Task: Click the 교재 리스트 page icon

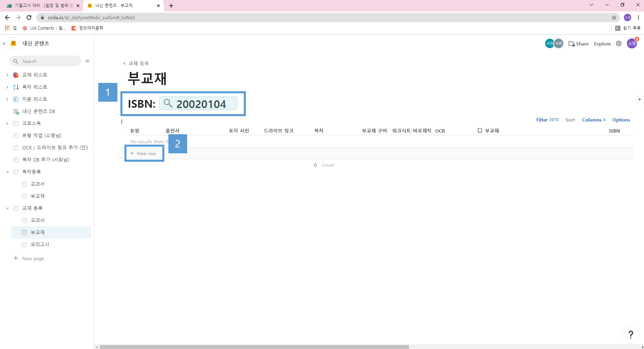Action: click(x=16, y=75)
